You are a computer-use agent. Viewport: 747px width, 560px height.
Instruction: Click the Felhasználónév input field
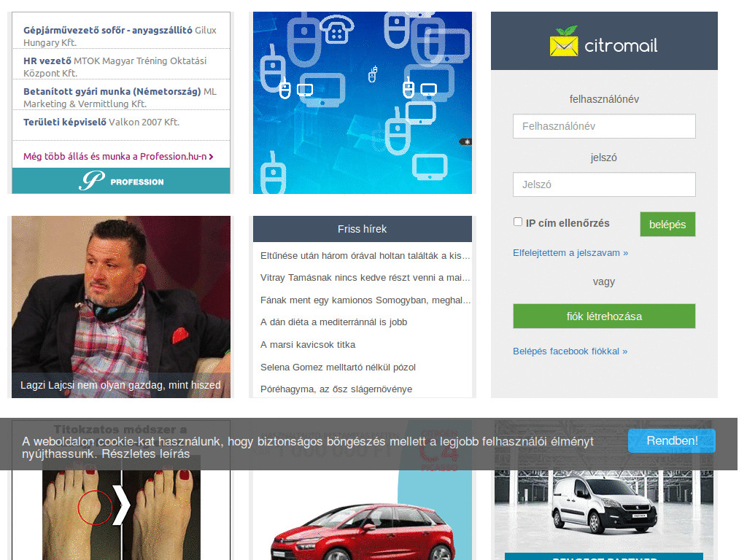pos(604,126)
